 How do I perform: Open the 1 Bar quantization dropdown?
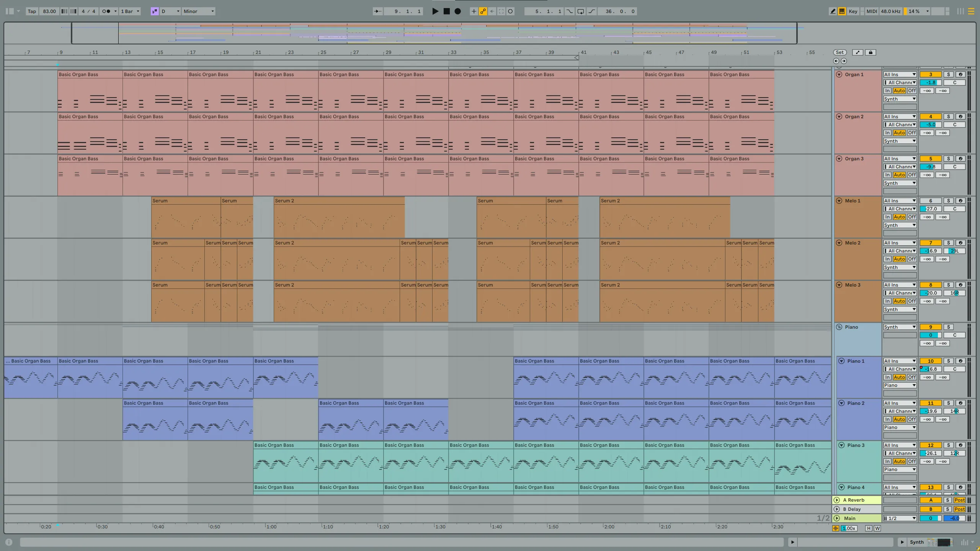pos(130,11)
